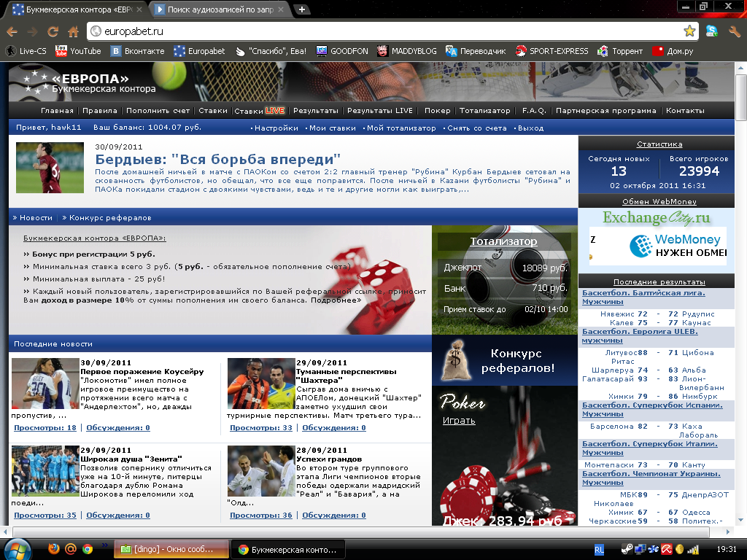Open headline Бердыев: "Вся борьба впереди"
The height and width of the screenshot is (560, 747).
(217, 159)
